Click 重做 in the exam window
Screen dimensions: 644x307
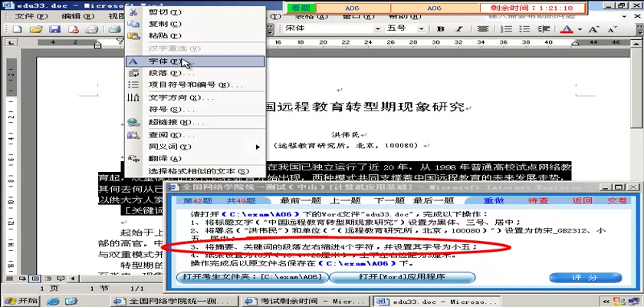493,200
